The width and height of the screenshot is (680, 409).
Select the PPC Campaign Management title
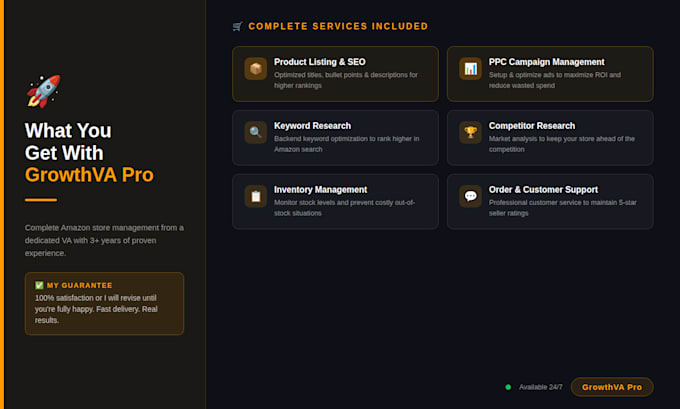click(x=546, y=62)
